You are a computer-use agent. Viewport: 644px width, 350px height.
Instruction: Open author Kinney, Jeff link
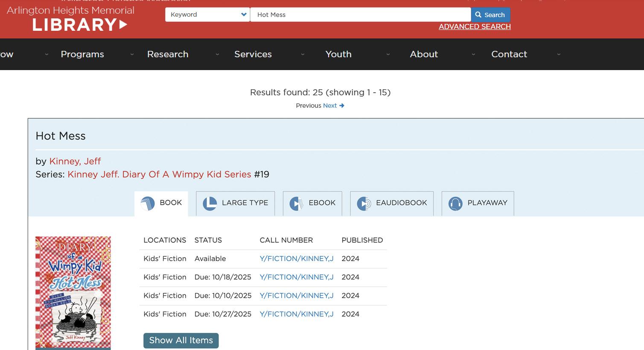[x=75, y=161]
